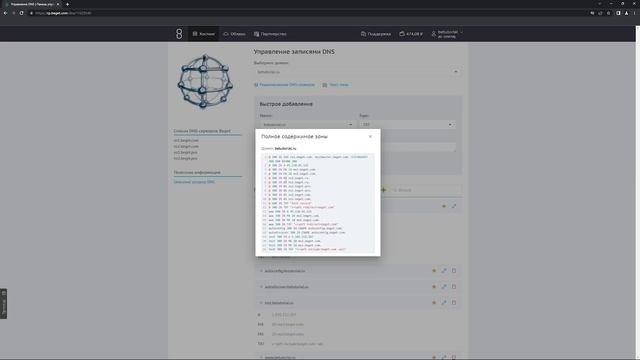The height and width of the screenshot is (360, 640).
Task: Click the orange star beside the zone dialog
Action: point(444,206)
